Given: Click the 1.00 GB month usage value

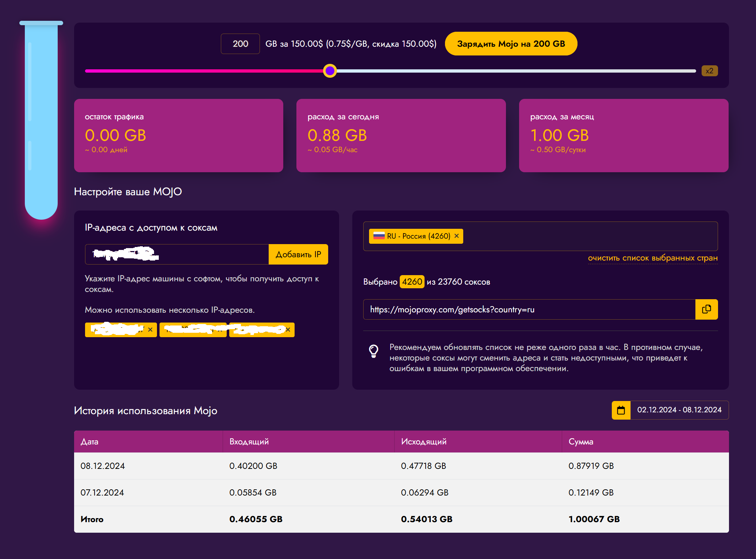Looking at the screenshot, I should coord(560,135).
